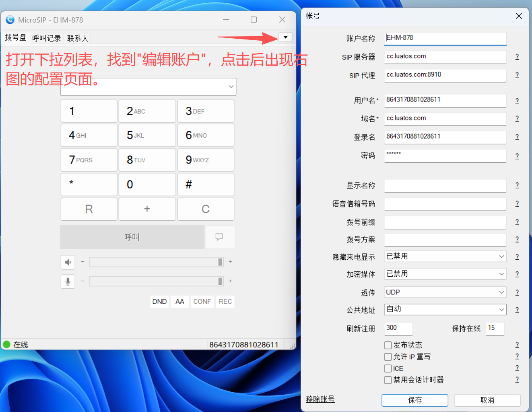Screen dimensions: 532x412
Task: Enable the 禁用会话计时器 checkbox
Action: [x=388, y=380]
